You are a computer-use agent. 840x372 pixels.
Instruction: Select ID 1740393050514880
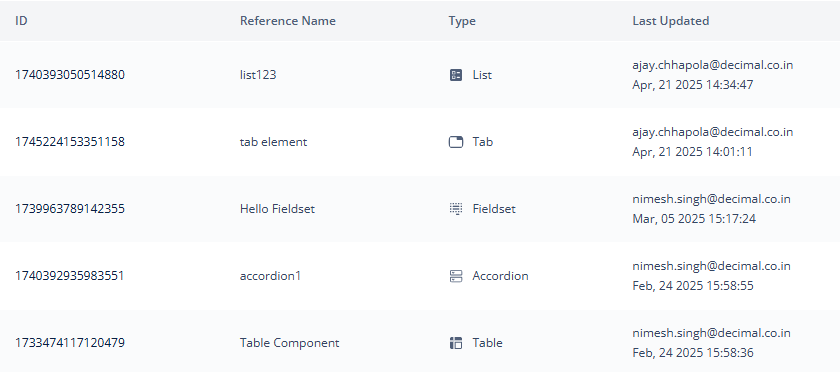point(70,75)
